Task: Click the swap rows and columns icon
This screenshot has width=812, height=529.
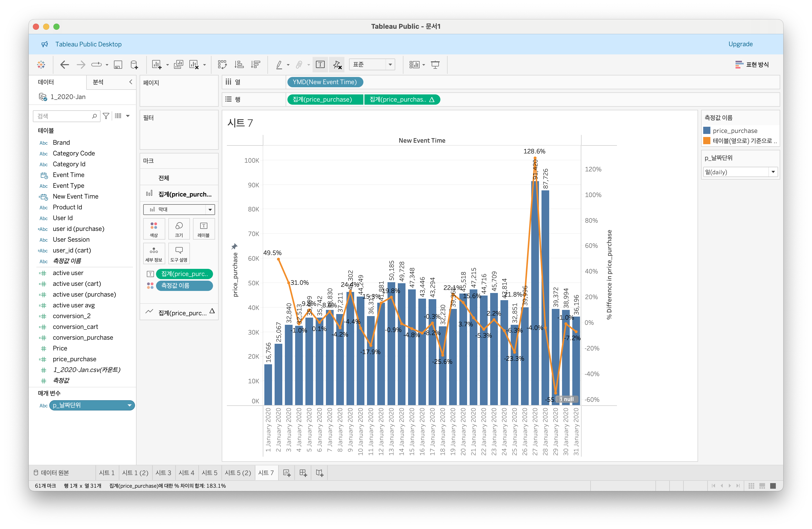Action: 223,64
